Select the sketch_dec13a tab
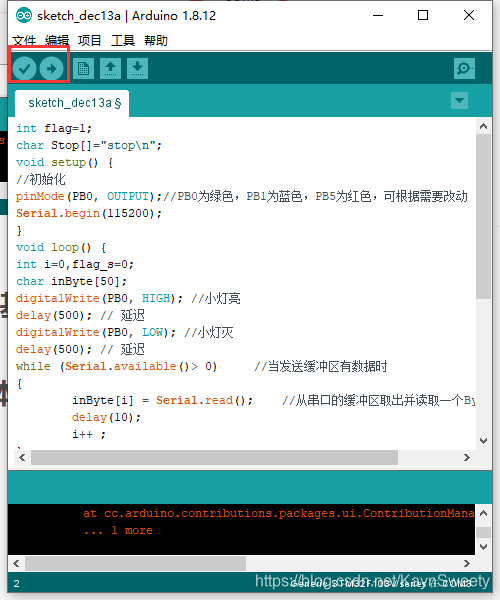The width and height of the screenshot is (500, 600). (x=72, y=103)
